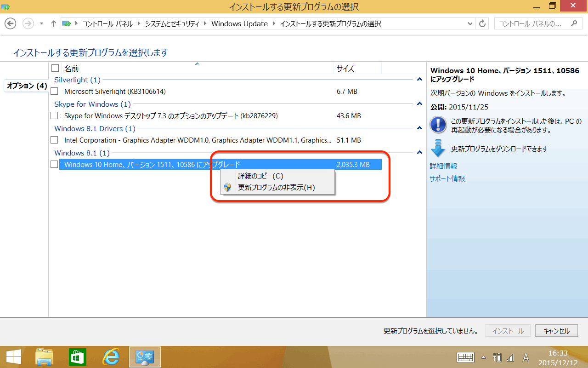This screenshot has width=588, height=368.
Task: Go back with the navigation arrow
Action: [10, 23]
